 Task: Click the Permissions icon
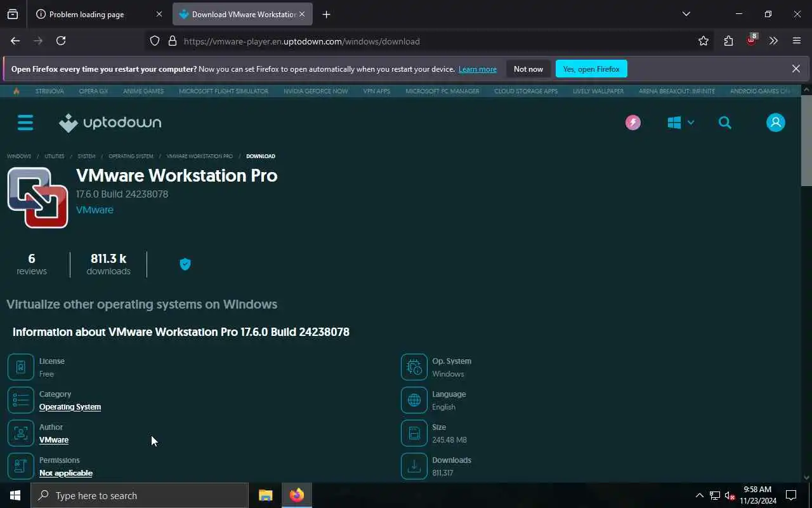[21, 466]
